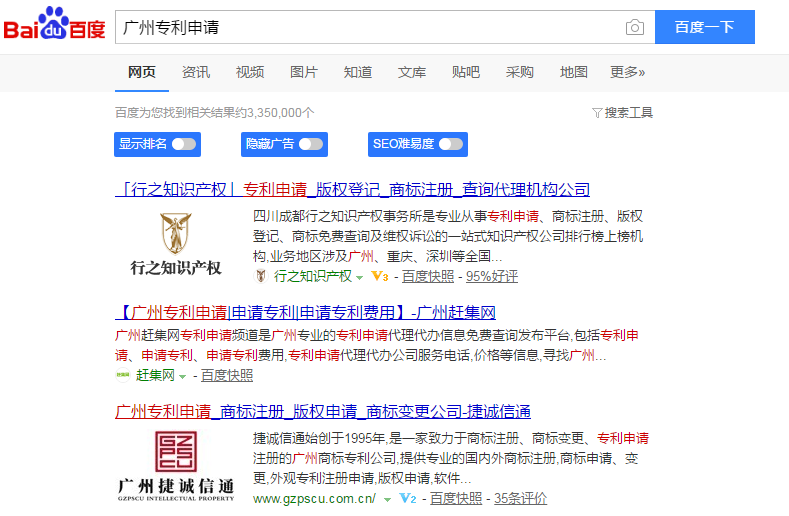Expand dropdown arrow next to 行之知识产权 source
789x516 pixels.
pos(359,277)
